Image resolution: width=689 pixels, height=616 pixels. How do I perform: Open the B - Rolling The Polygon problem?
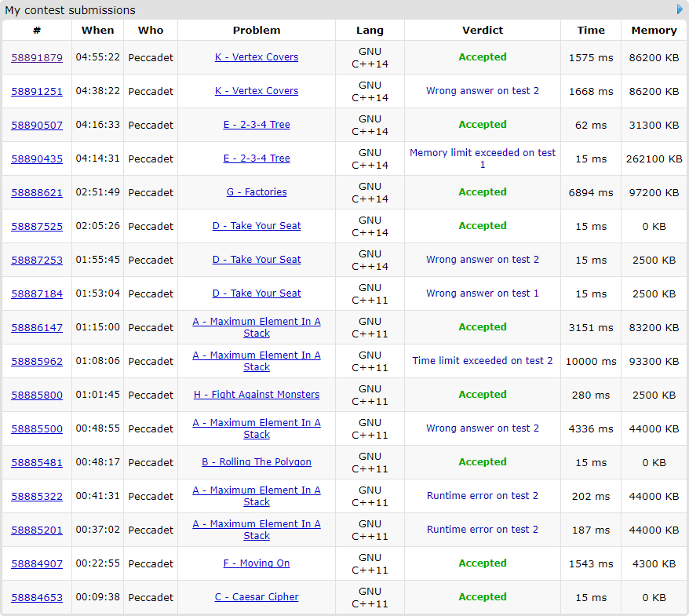tap(257, 462)
